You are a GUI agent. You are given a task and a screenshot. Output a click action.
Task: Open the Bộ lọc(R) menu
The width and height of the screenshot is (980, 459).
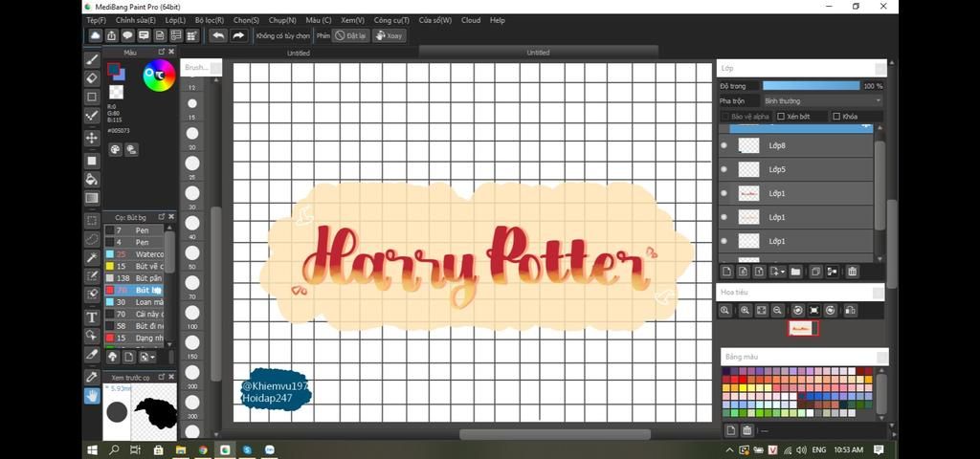210,21
